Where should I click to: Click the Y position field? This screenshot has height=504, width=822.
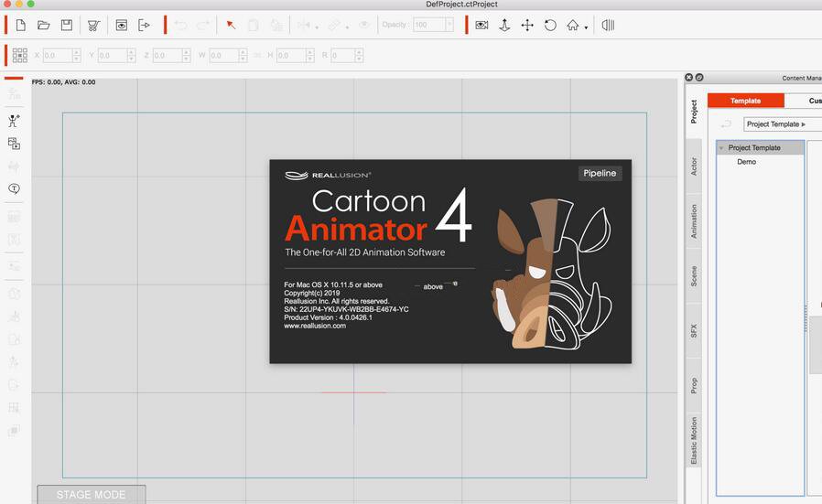[x=113, y=56]
